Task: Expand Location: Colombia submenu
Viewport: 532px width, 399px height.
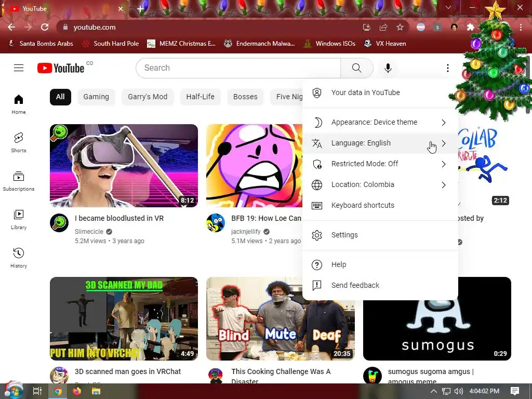Action: click(x=380, y=184)
